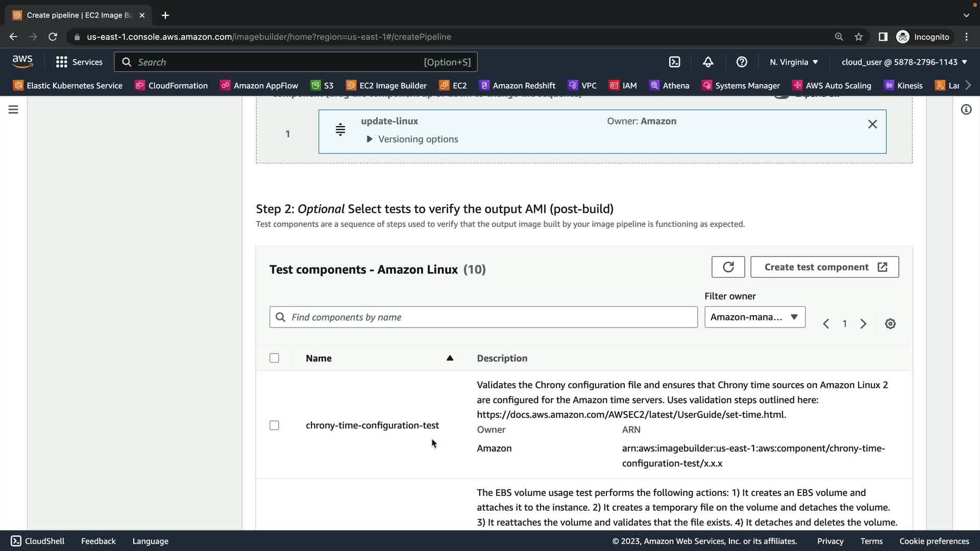Open the cloud_user account menu
This screenshot has height=551, width=980.
point(904,62)
